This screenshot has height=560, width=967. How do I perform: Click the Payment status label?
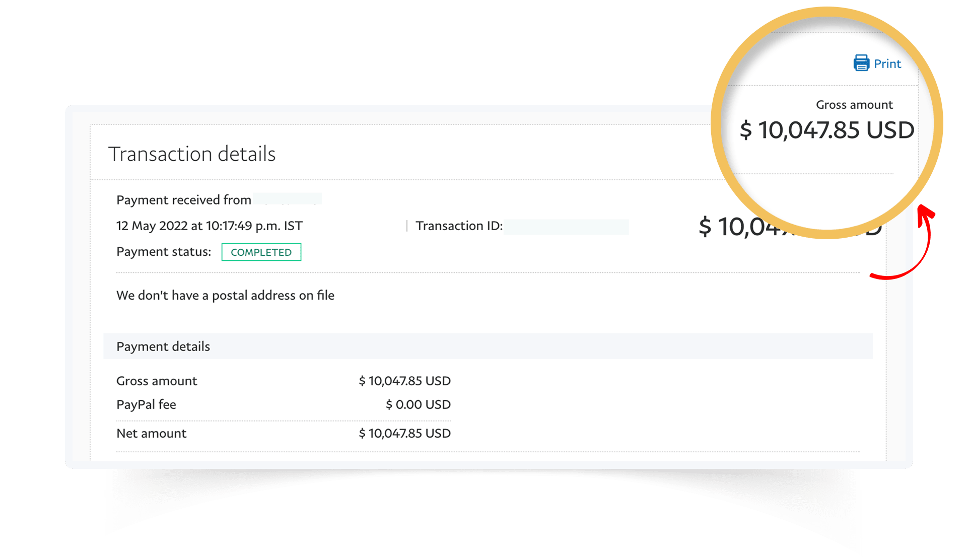tap(164, 251)
